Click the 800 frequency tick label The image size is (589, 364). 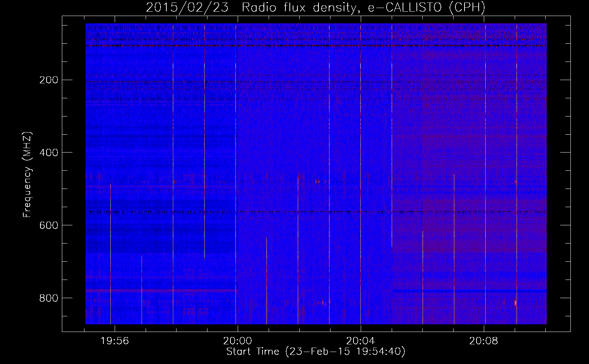tap(49, 298)
